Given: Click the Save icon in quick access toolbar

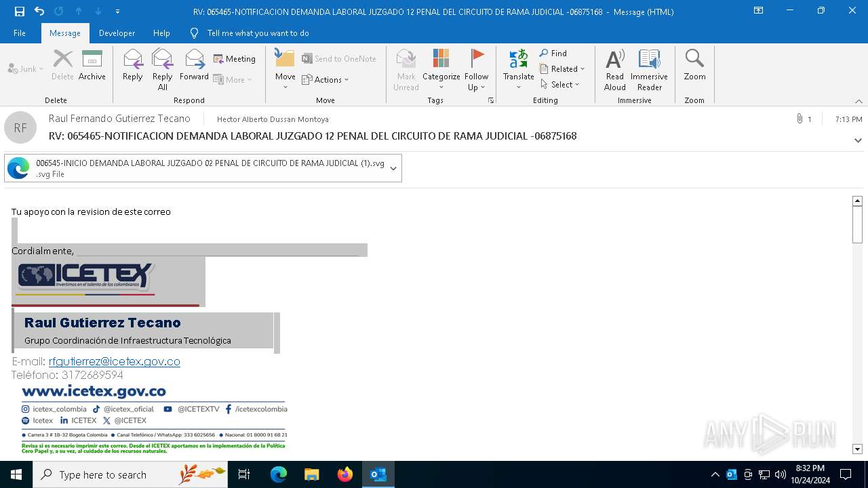Looking at the screenshot, I should point(19,12).
